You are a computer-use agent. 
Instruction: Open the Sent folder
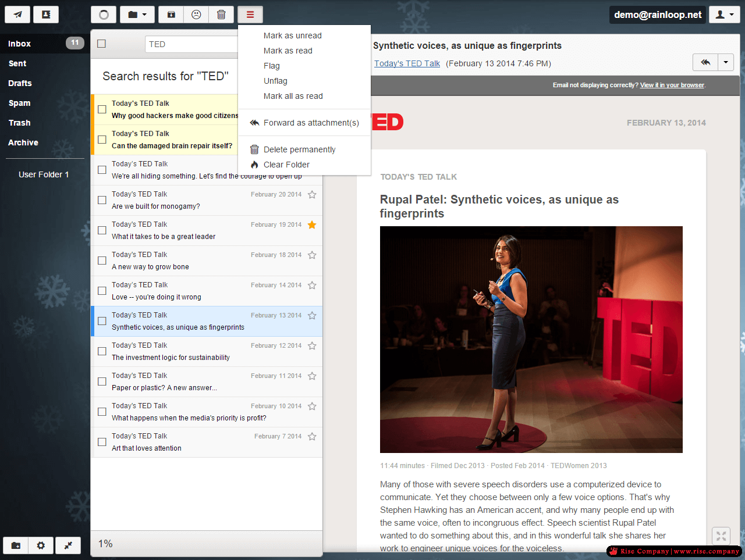(x=45, y=63)
